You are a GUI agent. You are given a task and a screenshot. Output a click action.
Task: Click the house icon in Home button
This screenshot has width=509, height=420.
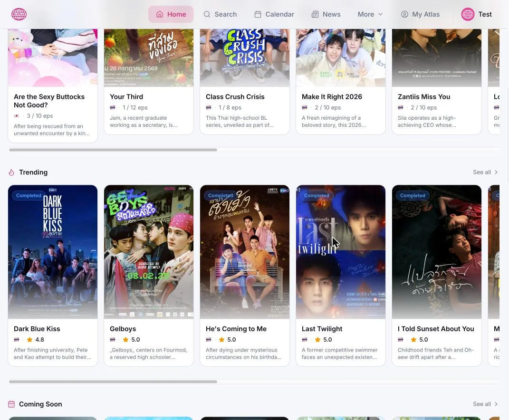pos(159,14)
